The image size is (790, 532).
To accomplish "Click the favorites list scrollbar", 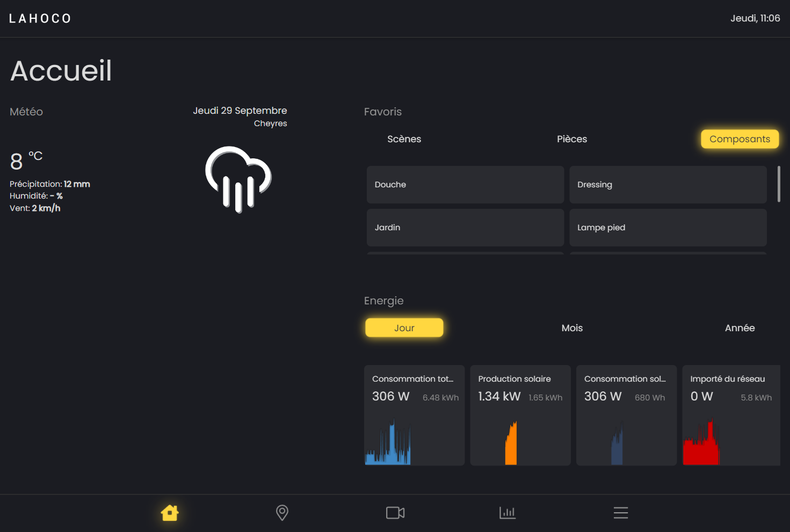I will point(779,184).
